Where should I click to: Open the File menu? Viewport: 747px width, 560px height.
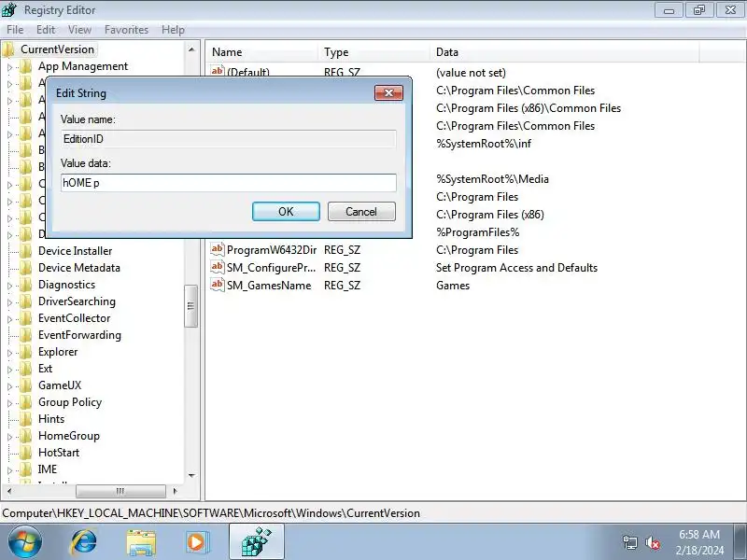pos(15,30)
